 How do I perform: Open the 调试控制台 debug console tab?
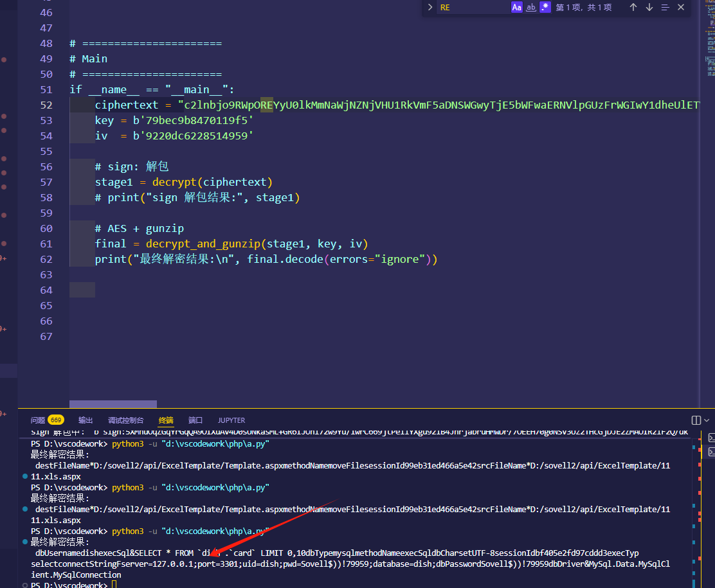(x=125, y=420)
